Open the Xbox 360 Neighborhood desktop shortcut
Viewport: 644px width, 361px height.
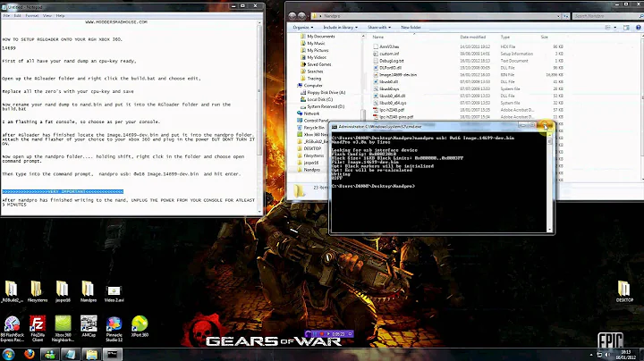pos(63,329)
